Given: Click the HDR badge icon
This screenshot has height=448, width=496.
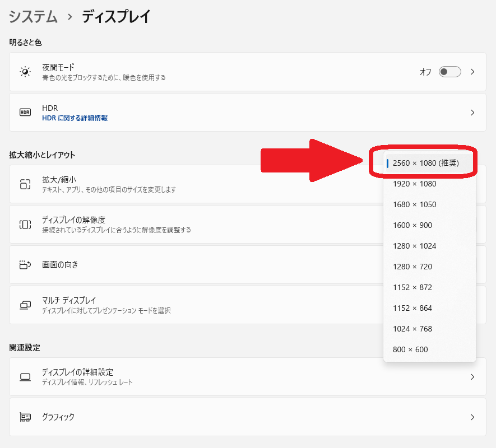Looking at the screenshot, I should coord(25,112).
